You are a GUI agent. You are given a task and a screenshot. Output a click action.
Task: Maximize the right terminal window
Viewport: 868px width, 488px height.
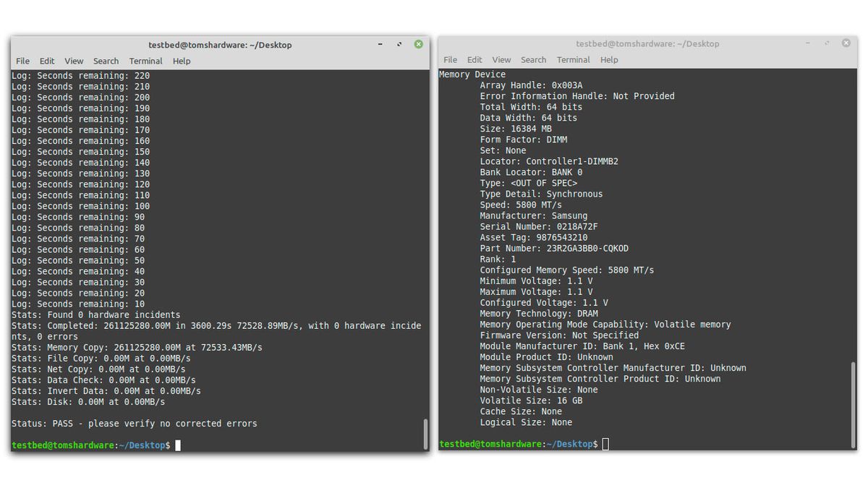point(827,43)
